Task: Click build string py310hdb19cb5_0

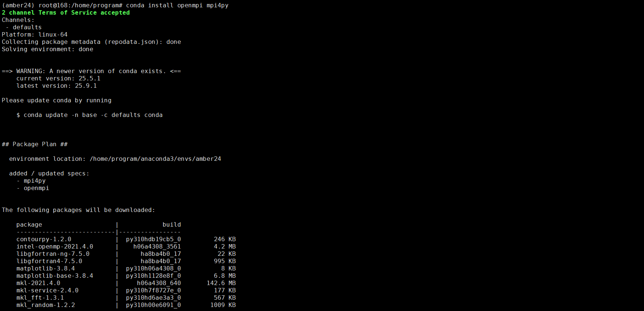Action: (154, 239)
